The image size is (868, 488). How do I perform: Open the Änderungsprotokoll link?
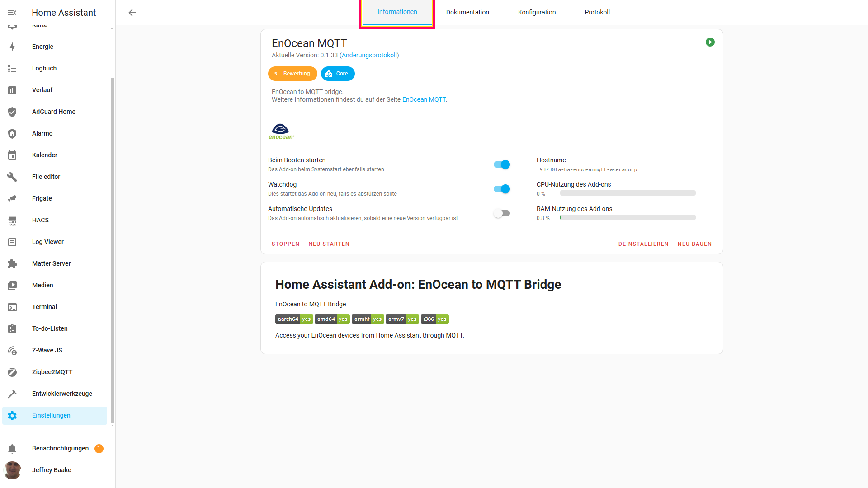[x=369, y=55]
